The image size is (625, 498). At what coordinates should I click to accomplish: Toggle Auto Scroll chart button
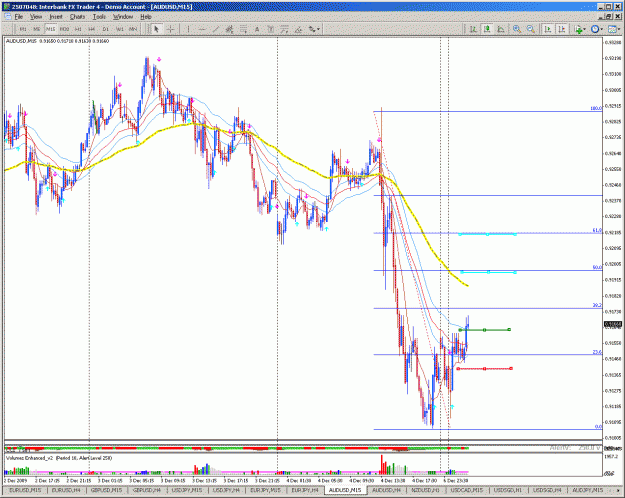548,29
